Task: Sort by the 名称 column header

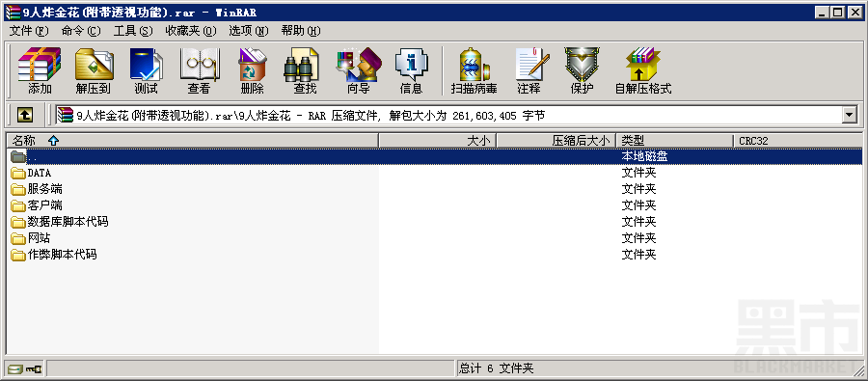Action: click(x=193, y=141)
